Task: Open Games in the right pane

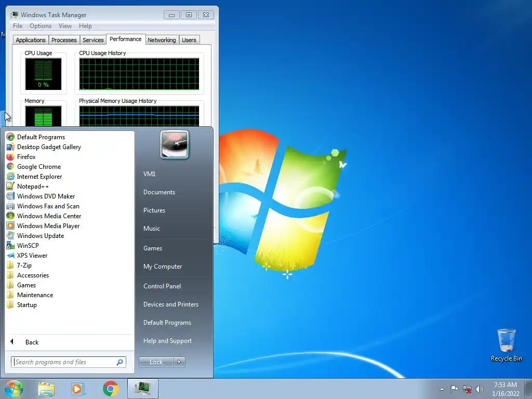Action: [x=153, y=248]
